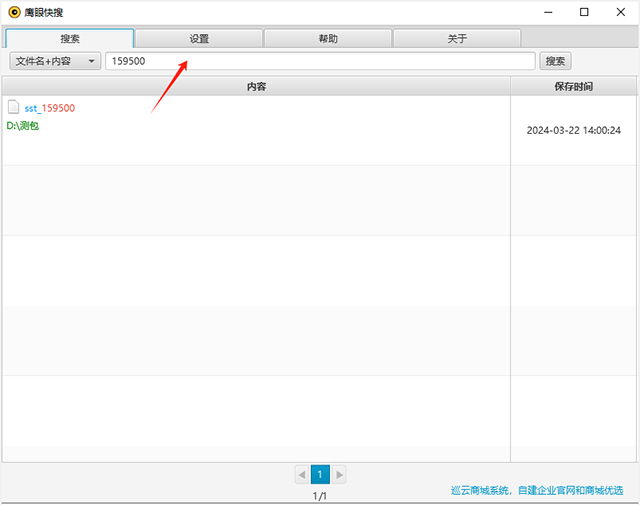This screenshot has width=640, height=505.
Task: Click the 内容 column header
Action: (x=256, y=87)
